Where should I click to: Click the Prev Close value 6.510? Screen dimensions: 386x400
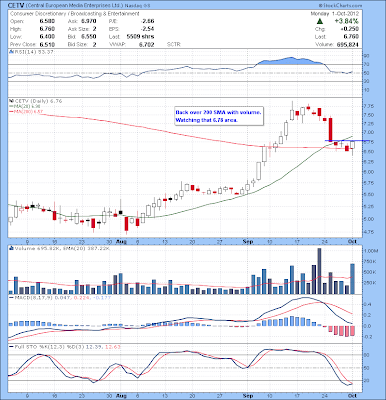coord(47,44)
